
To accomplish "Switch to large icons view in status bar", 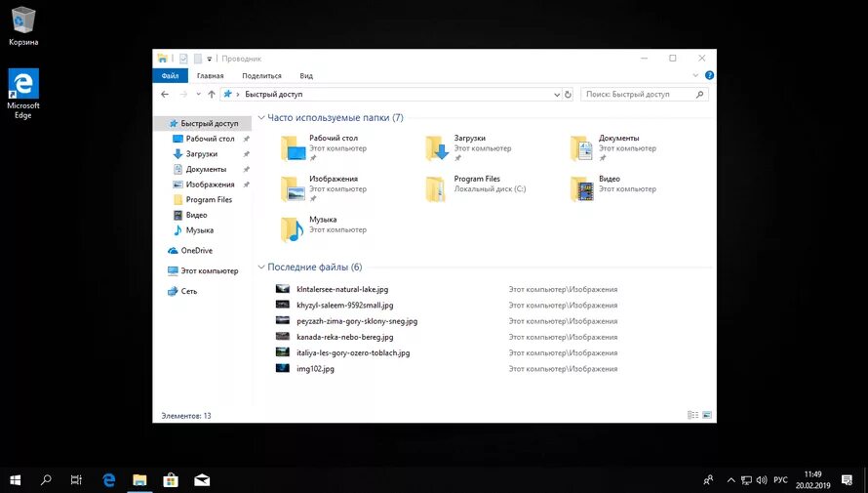I will [x=707, y=415].
